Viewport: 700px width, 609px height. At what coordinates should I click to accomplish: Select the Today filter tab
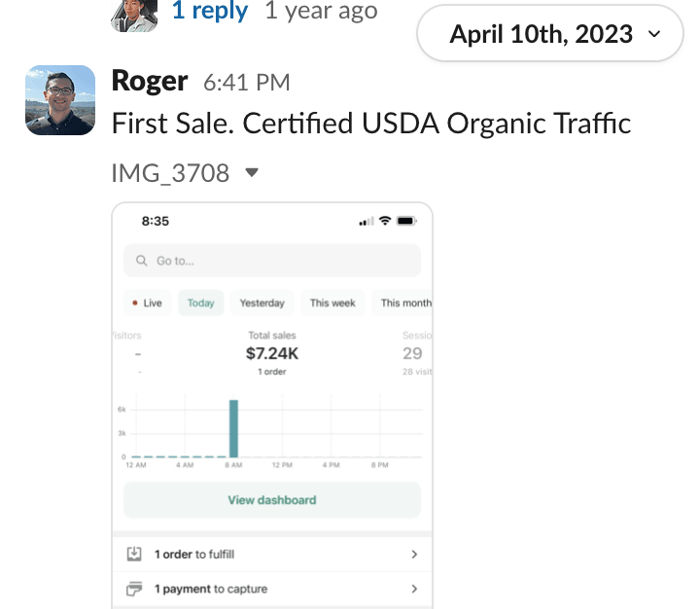point(200,303)
